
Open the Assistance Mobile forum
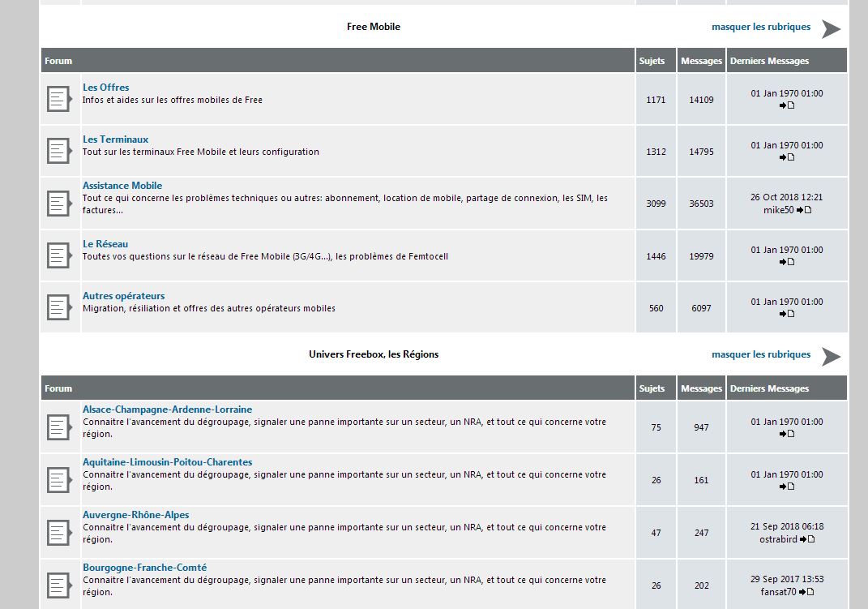click(122, 186)
